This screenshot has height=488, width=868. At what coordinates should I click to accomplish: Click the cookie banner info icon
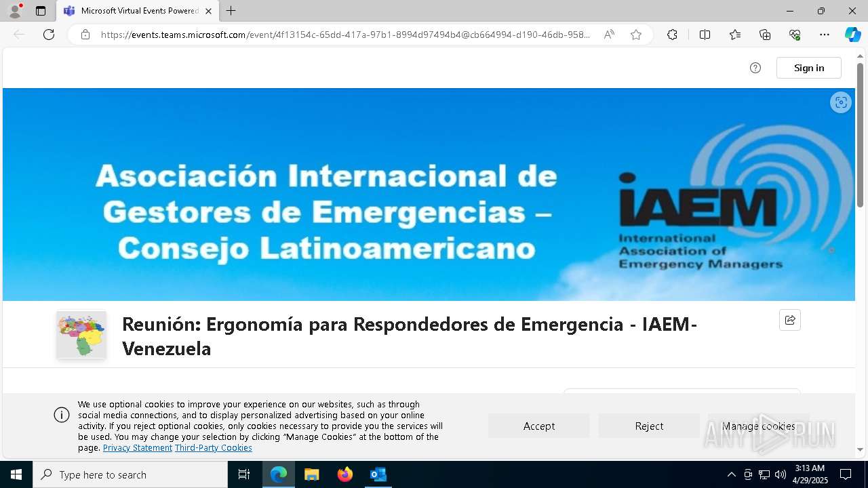pos(62,415)
